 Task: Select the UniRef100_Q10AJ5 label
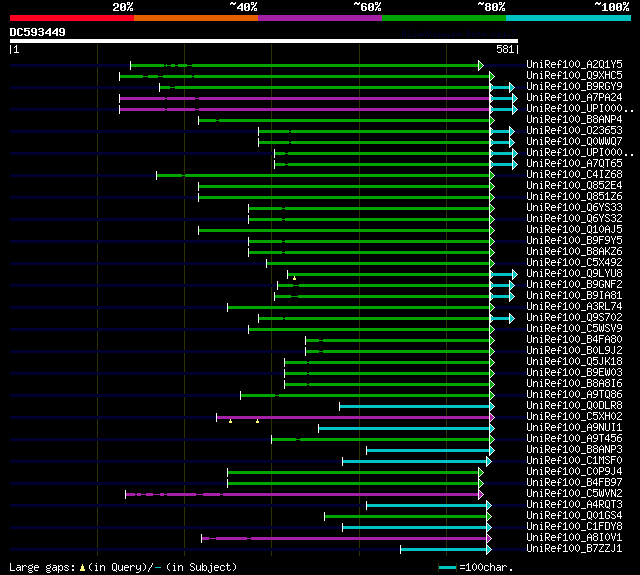point(574,230)
